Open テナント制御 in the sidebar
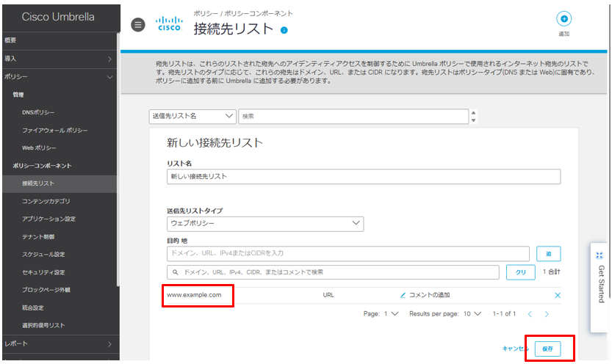This screenshot has height=364, width=612. tap(38, 236)
